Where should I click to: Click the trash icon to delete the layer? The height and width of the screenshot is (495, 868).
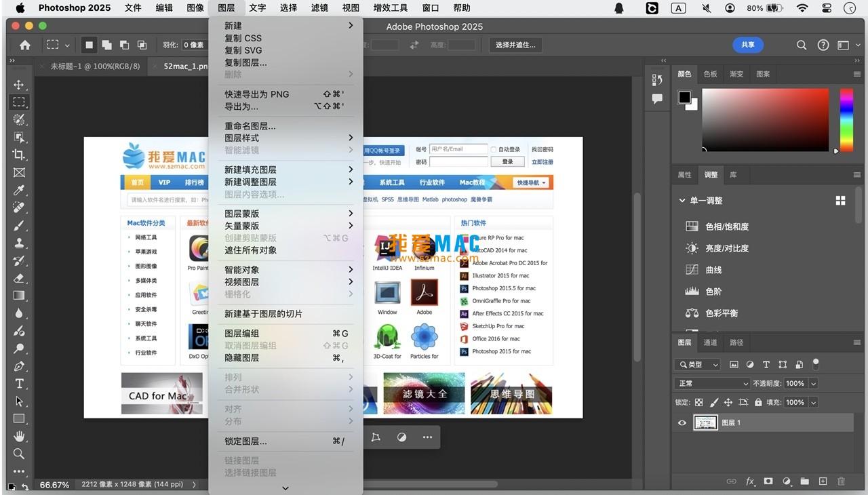pos(841,481)
